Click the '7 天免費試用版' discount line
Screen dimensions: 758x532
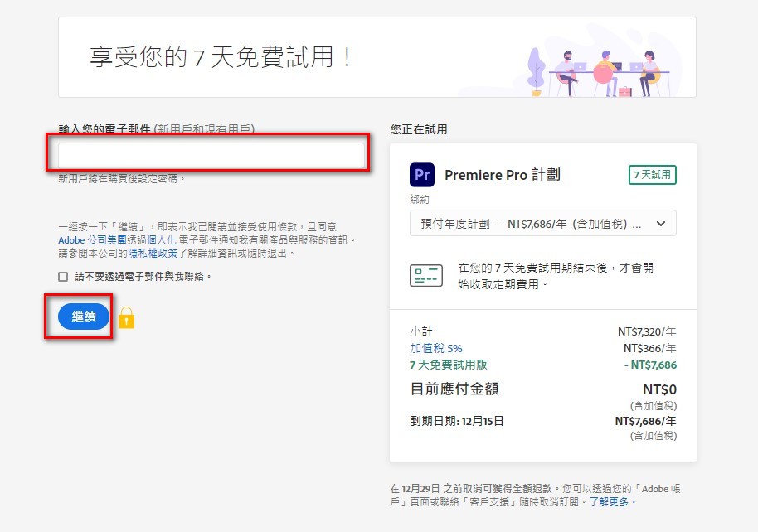point(448,365)
